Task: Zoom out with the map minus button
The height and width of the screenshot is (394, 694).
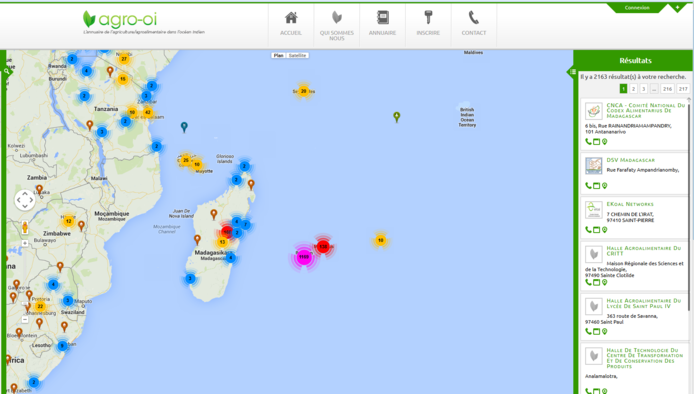Action: click(x=25, y=319)
